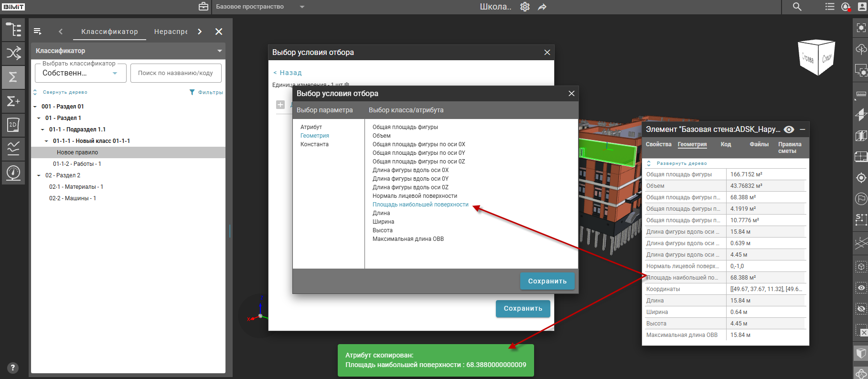Switch to the Свойства tab in element panel

click(658, 144)
